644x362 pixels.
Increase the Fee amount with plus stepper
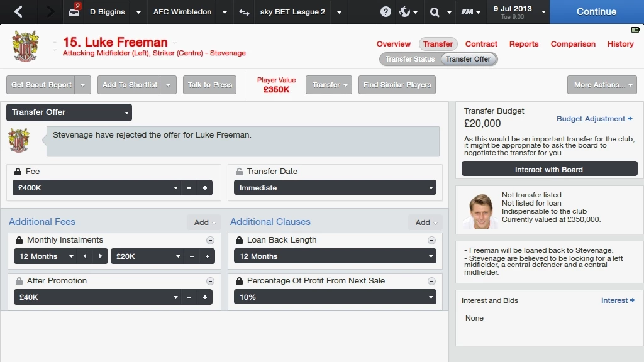tap(205, 188)
